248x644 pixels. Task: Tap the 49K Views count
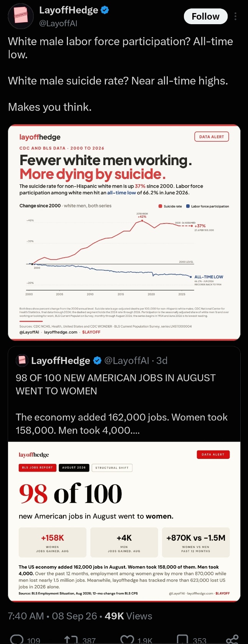pyautogui.click(x=129, y=616)
